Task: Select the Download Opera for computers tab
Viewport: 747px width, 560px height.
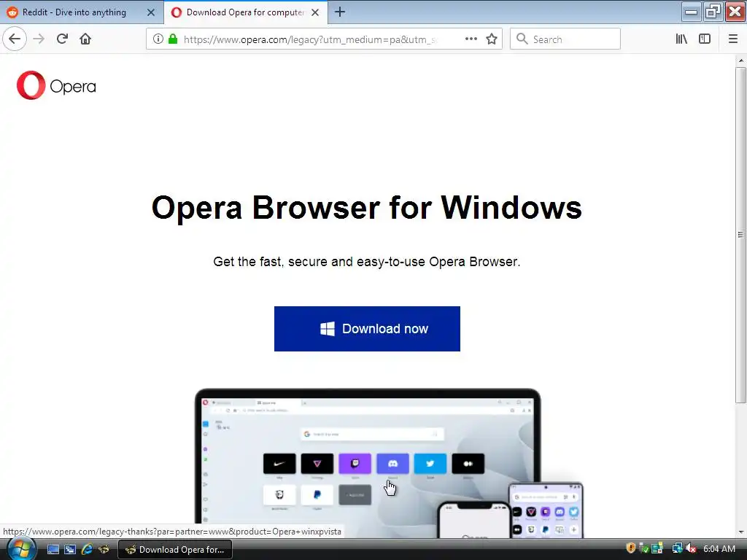Action: pyautogui.click(x=239, y=12)
